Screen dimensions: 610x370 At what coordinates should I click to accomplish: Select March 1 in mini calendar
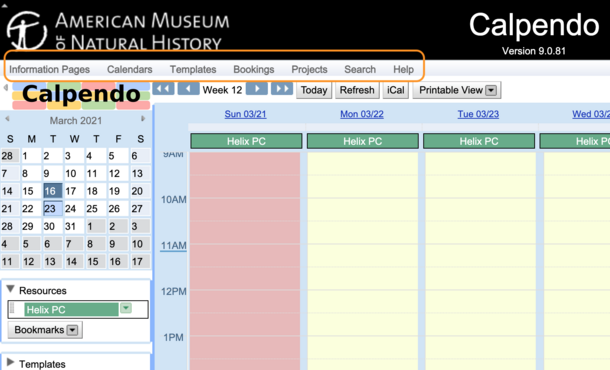coord(31,156)
